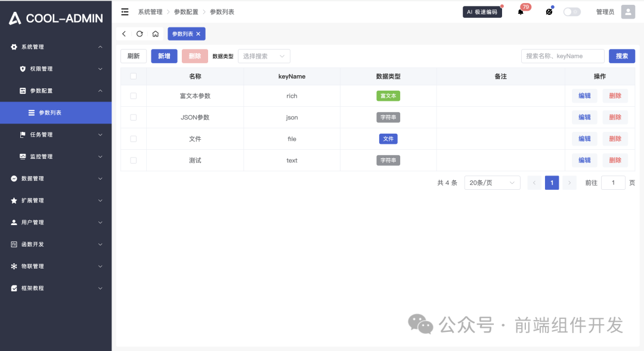Viewport: 644px width, 351px height.
Task: Toggle the light/dark theme switch
Action: point(571,11)
